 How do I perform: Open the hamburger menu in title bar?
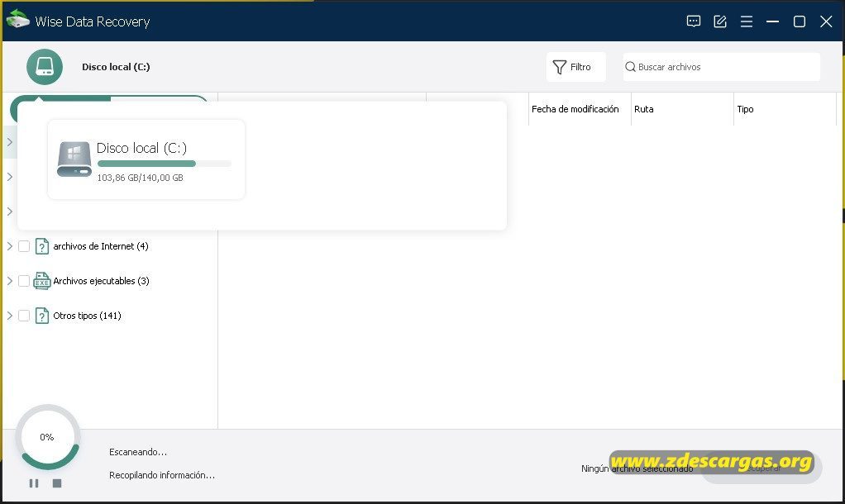pyautogui.click(x=747, y=21)
